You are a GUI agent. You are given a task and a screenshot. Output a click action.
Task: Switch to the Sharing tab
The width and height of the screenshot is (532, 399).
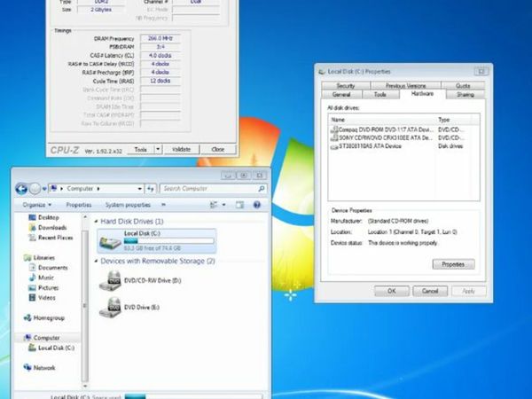point(465,95)
